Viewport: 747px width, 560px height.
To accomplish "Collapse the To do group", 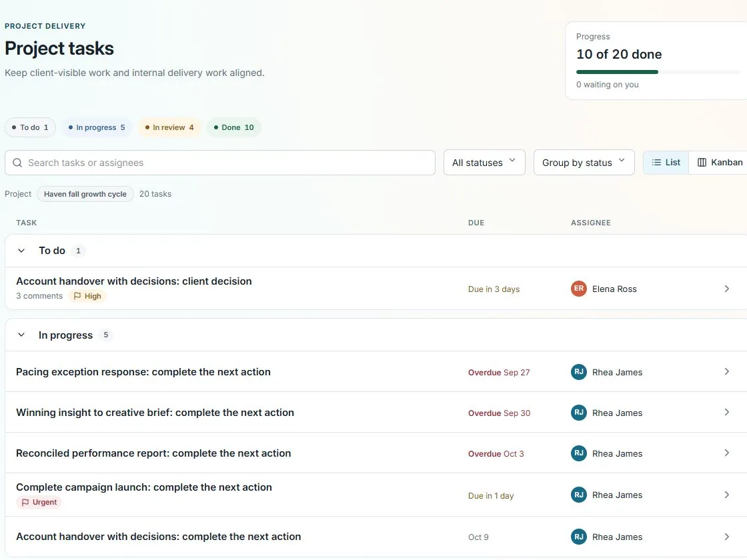I will [21, 251].
